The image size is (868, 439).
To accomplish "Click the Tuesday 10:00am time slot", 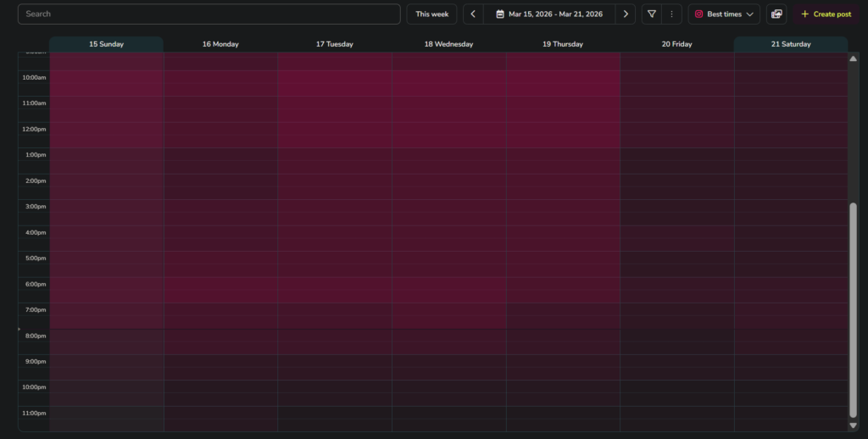I will (x=334, y=84).
